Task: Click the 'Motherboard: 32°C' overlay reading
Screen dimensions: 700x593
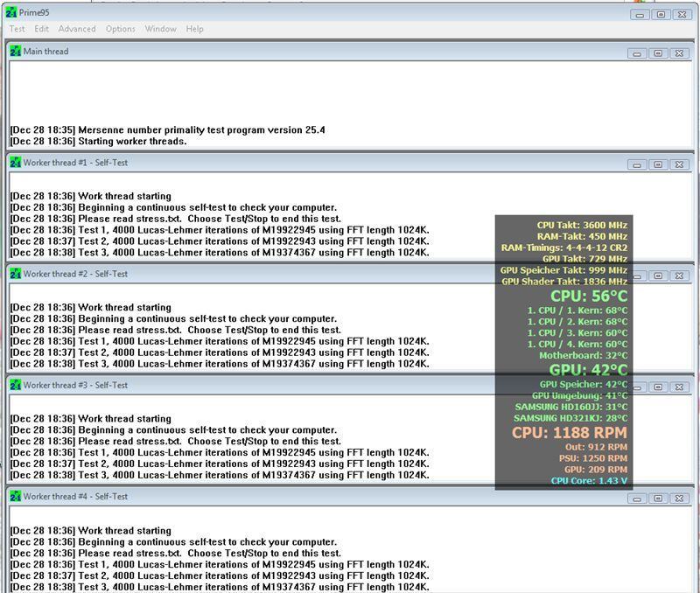Action: [583, 356]
